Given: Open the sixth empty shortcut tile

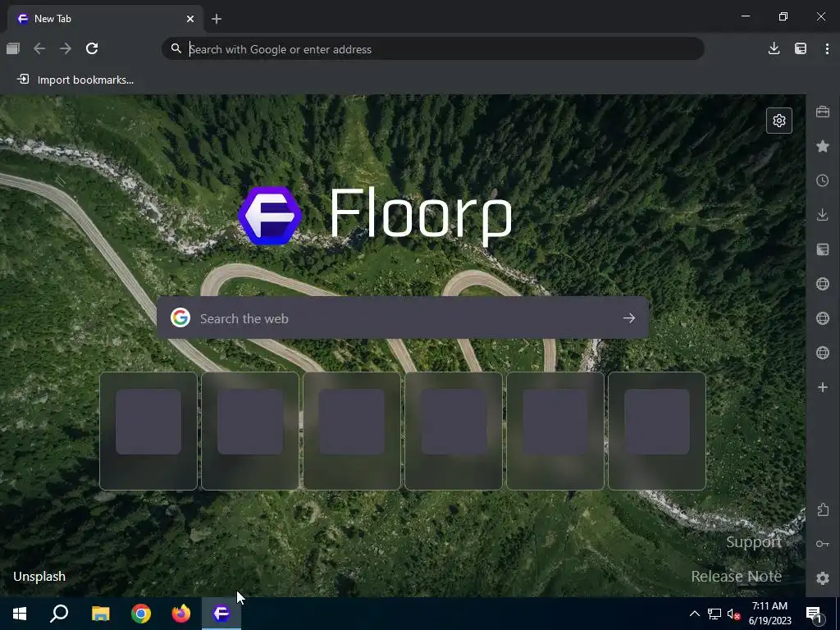Looking at the screenshot, I should 657,431.
